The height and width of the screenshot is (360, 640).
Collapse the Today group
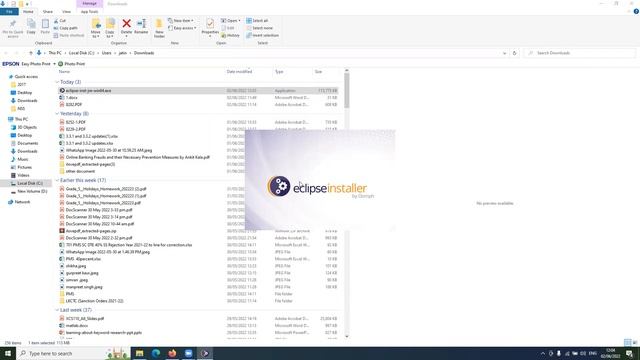(57, 82)
